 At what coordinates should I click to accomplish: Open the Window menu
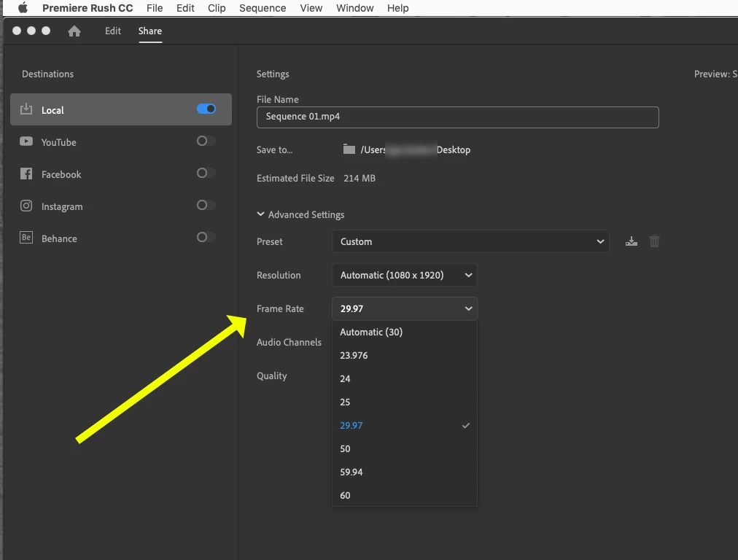tap(355, 8)
